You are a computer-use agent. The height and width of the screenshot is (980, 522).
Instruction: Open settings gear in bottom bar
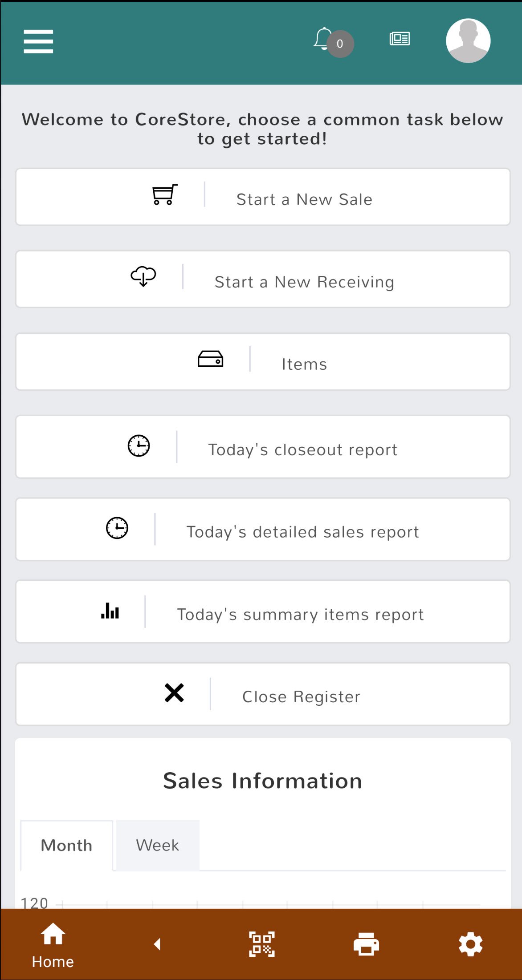click(471, 944)
